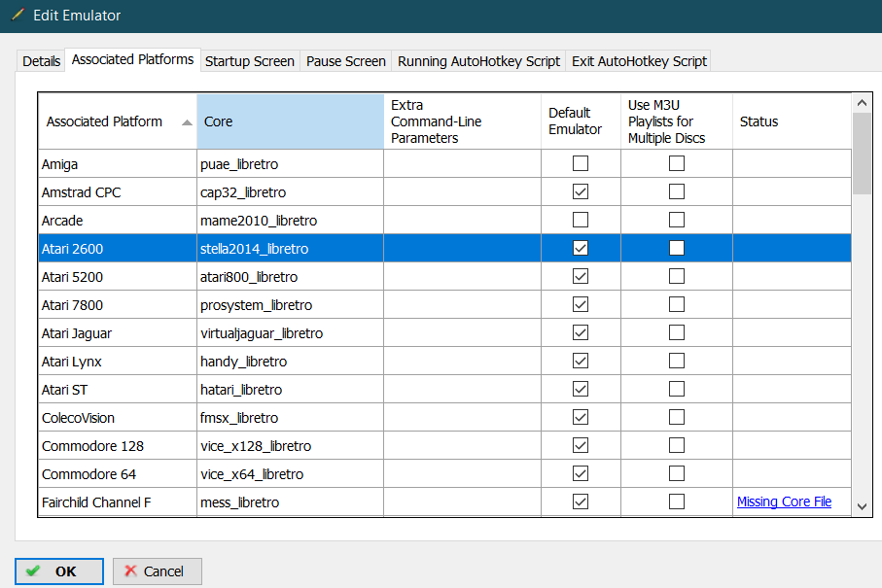
Task: Click the puae_libretro core cell
Action: coord(290,163)
